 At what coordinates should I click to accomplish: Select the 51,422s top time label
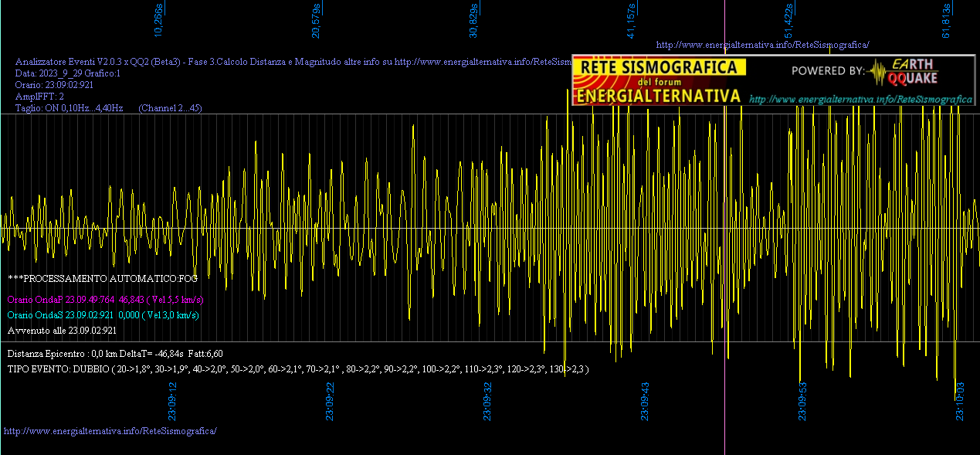pyautogui.click(x=788, y=20)
